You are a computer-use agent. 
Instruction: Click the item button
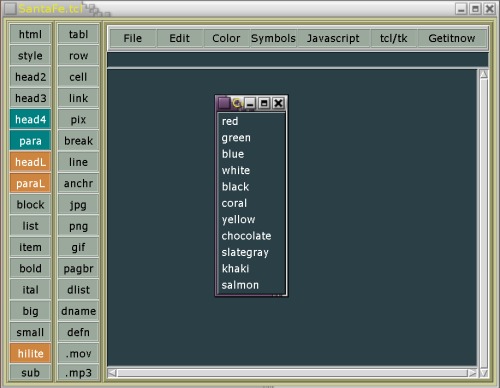[x=30, y=247]
